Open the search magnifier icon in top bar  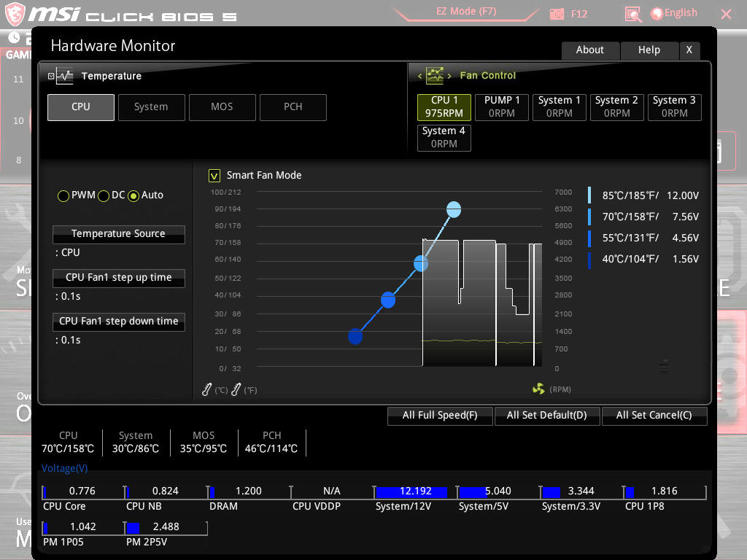[x=632, y=15]
